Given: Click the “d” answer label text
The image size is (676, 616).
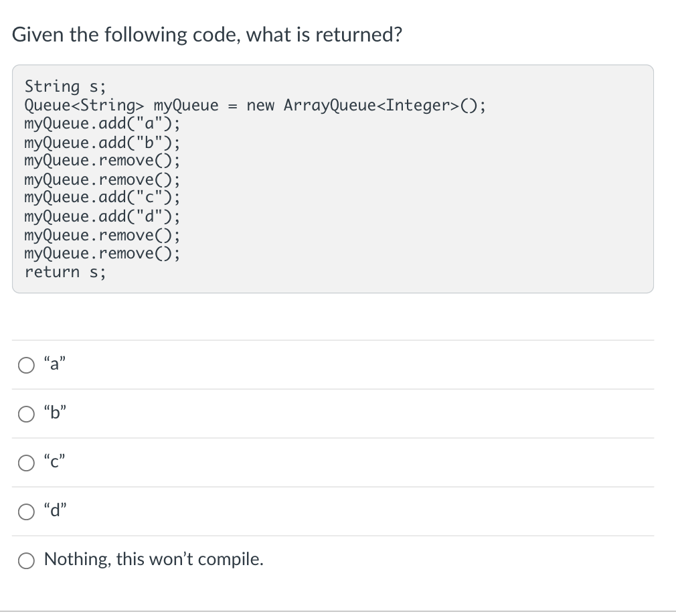Looking at the screenshot, I should click(55, 510).
